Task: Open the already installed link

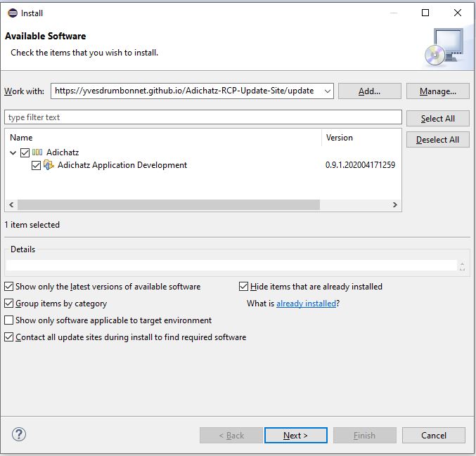Action: tap(306, 304)
